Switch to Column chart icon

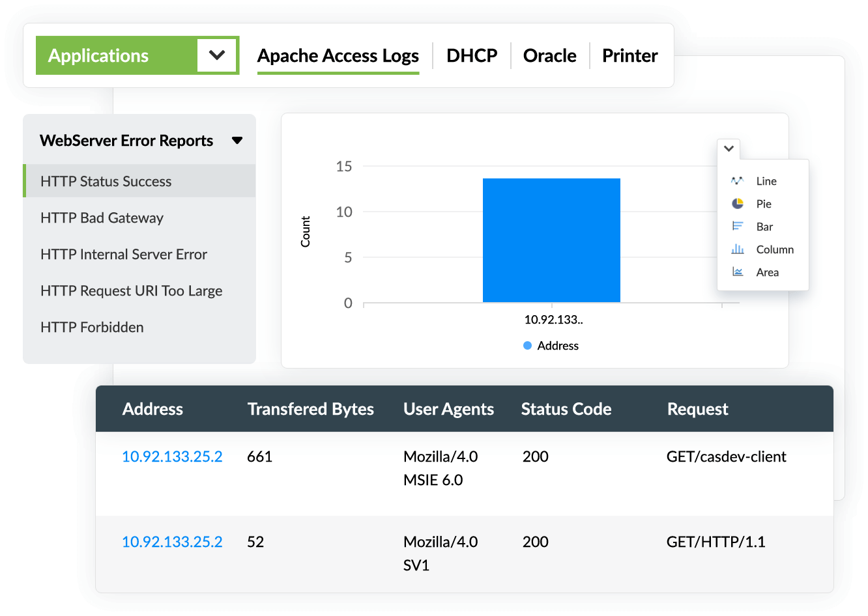737,249
